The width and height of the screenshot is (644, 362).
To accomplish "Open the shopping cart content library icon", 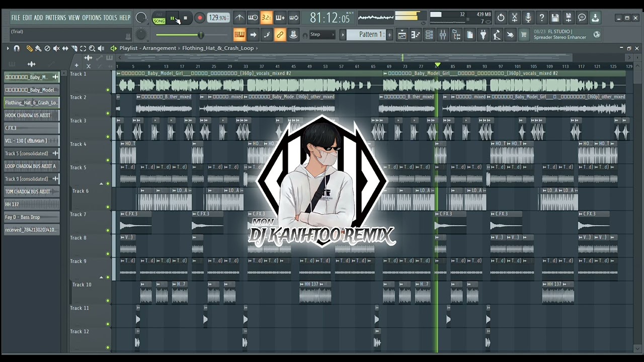I will (x=524, y=35).
